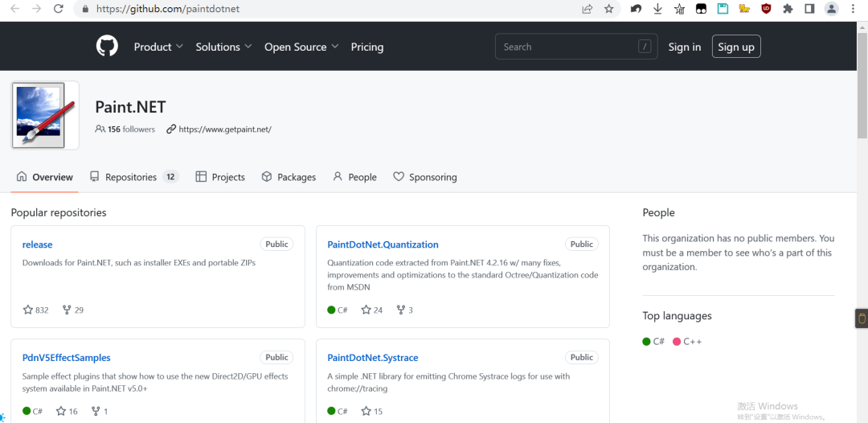Open the extensions puzzle piece icon
868x423 pixels.
click(788, 9)
